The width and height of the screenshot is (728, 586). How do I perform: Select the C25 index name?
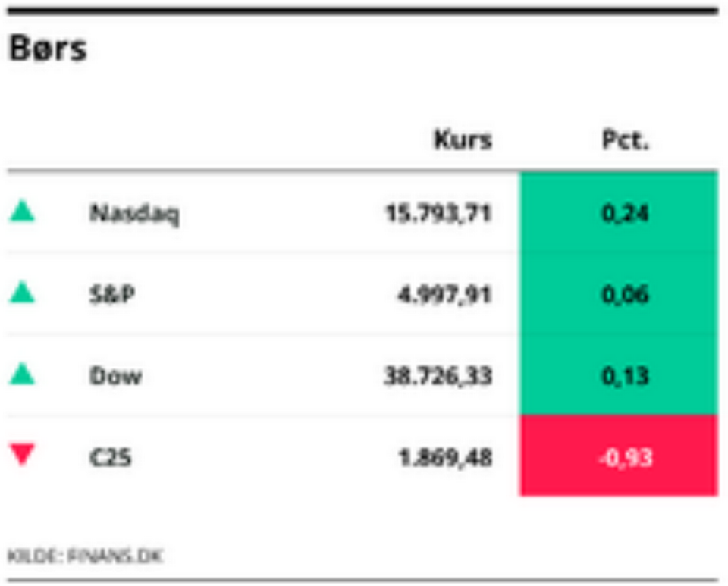pos(110,458)
